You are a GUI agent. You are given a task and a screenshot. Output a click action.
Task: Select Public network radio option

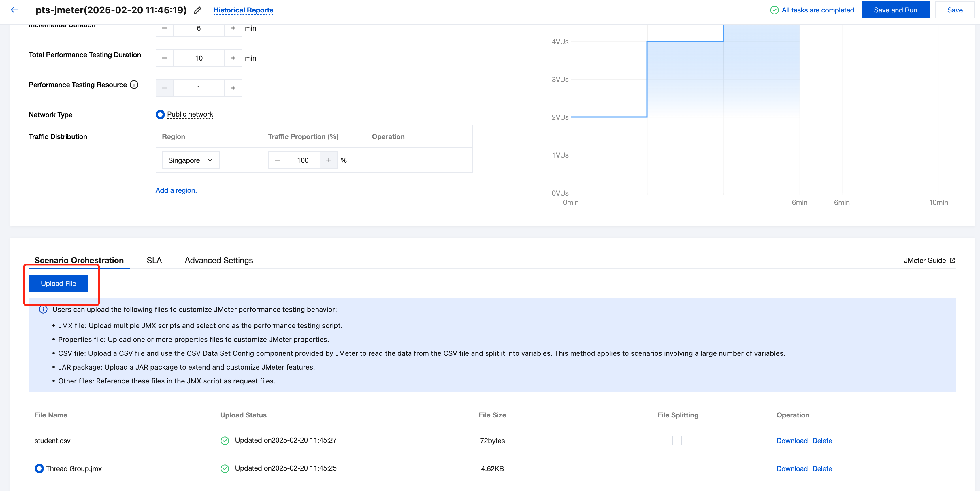[160, 115]
